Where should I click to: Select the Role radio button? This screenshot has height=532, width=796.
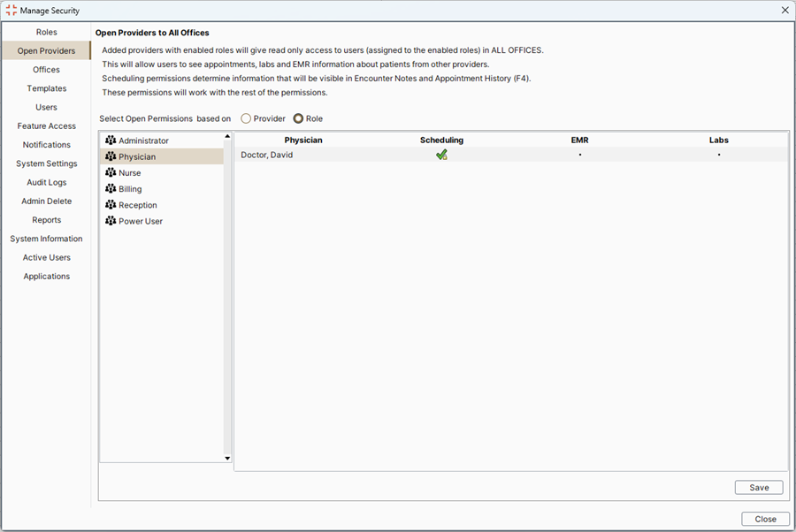click(298, 118)
